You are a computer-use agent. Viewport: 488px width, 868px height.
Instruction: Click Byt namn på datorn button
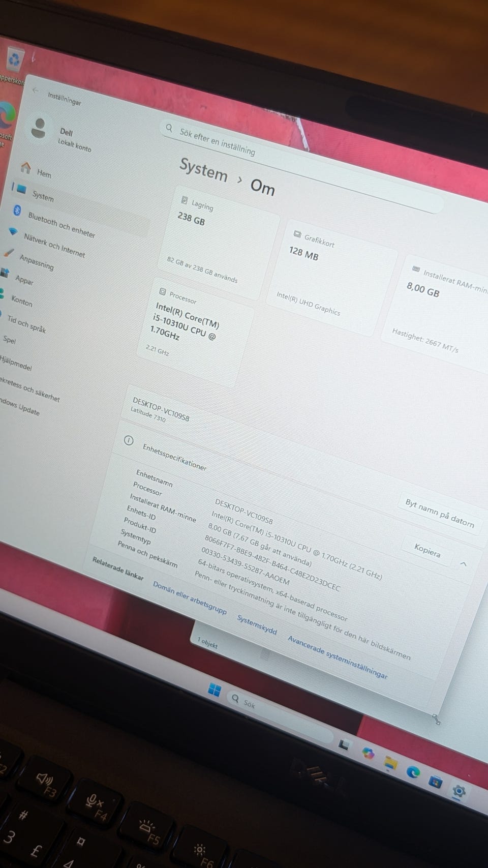(440, 513)
